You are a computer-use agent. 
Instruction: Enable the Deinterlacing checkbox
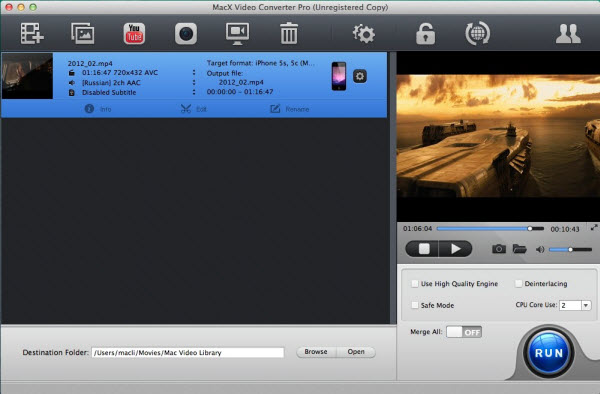(x=518, y=283)
